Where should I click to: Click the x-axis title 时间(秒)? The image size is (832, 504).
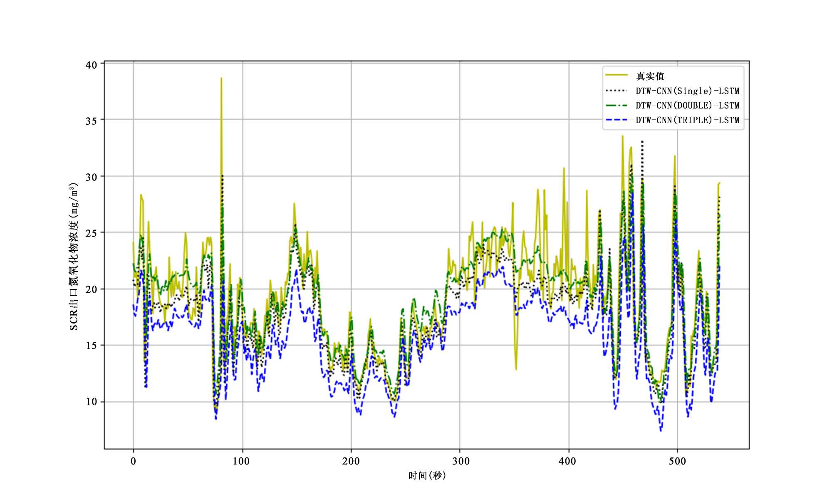pos(427,475)
